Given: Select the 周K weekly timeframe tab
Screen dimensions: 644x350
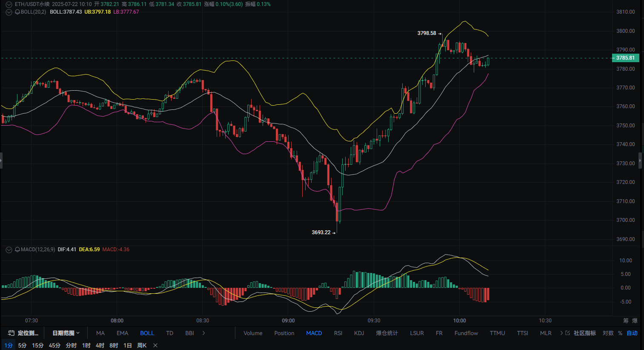Looking at the screenshot, I should click(142, 345).
